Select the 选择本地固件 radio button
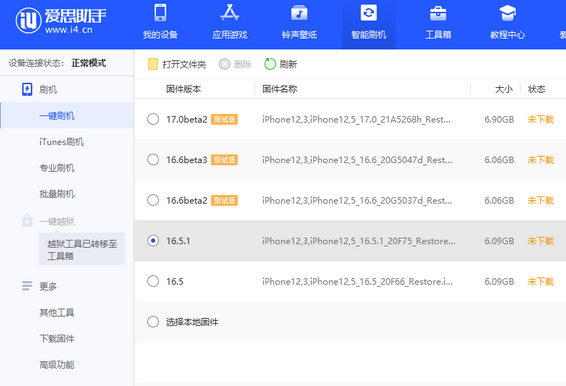Viewport: 566px width, 386px height. coord(153,321)
